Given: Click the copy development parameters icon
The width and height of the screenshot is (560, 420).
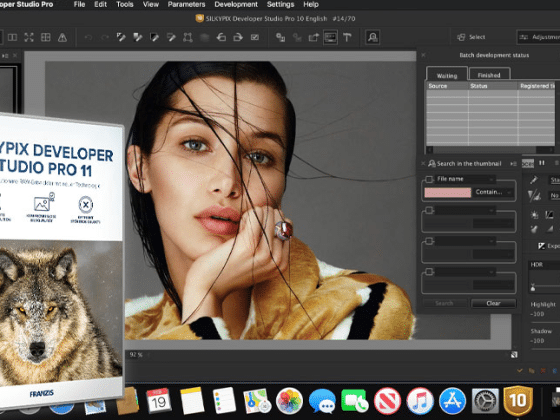Looking at the screenshot, I should coord(280,37).
